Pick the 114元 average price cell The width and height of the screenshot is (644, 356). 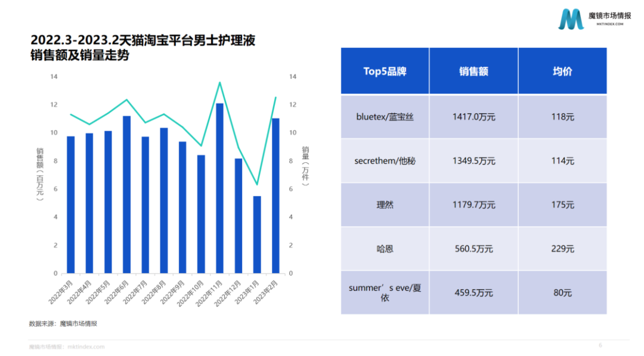tap(562, 160)
